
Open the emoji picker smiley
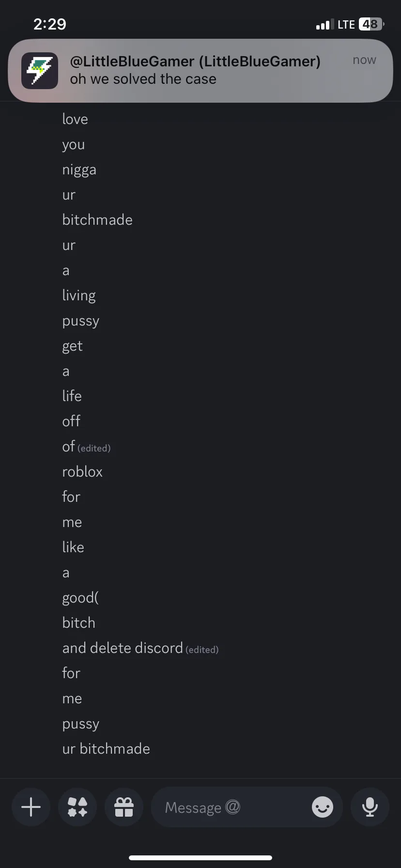coord(323,807)
